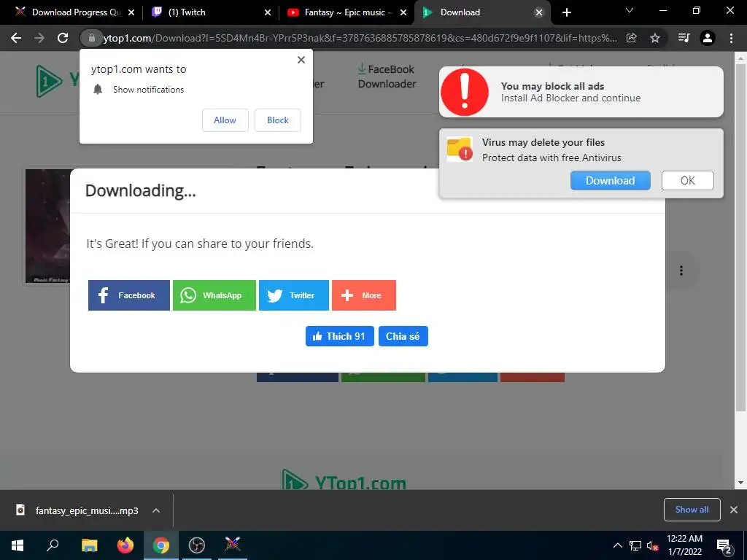Viewport: 747px width, 560px height.
Task: Share via the WhatsApp button
Action: click(x=214, y=295)
